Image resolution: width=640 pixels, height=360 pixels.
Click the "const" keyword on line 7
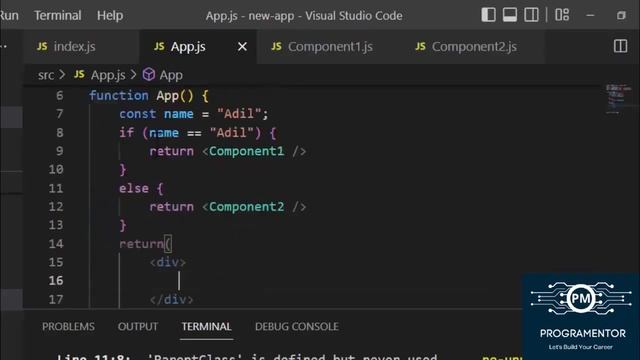138,114
